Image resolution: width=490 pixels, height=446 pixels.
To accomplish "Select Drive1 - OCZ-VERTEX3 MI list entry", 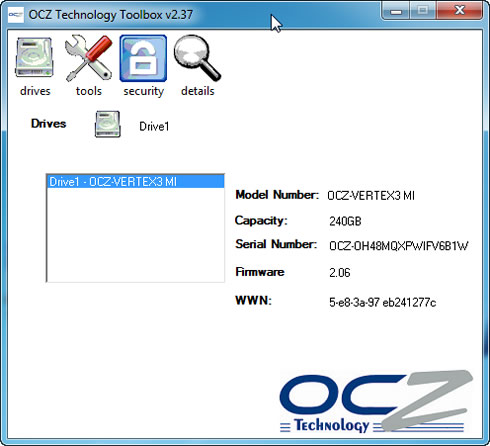I will coord(135,182).
